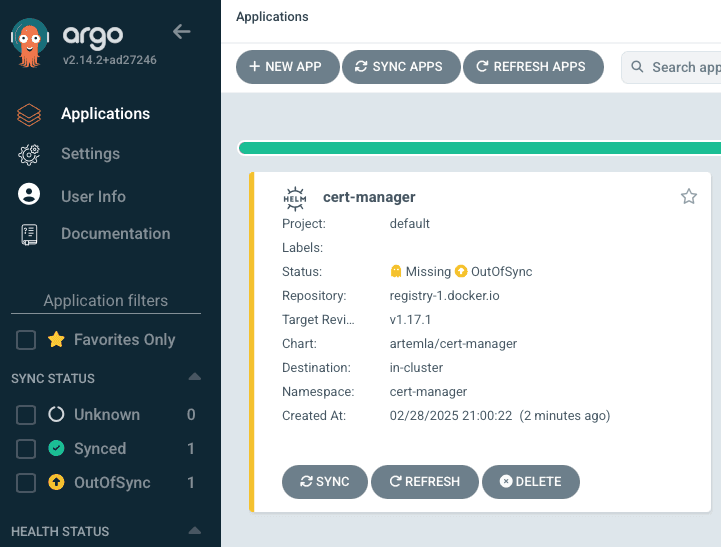This screenshot has height=547, width=721.
Task: Click the OutOfSync filter arrow icon
Action: [x=56, y=482]
